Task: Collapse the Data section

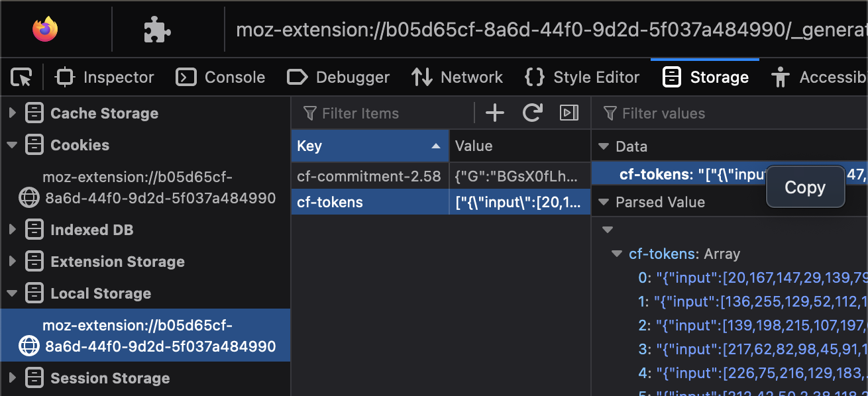Action: tap(603, 146)
